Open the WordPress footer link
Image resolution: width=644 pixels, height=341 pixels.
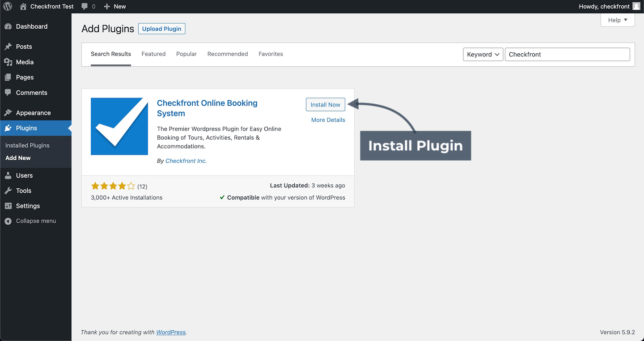(171, 332)
